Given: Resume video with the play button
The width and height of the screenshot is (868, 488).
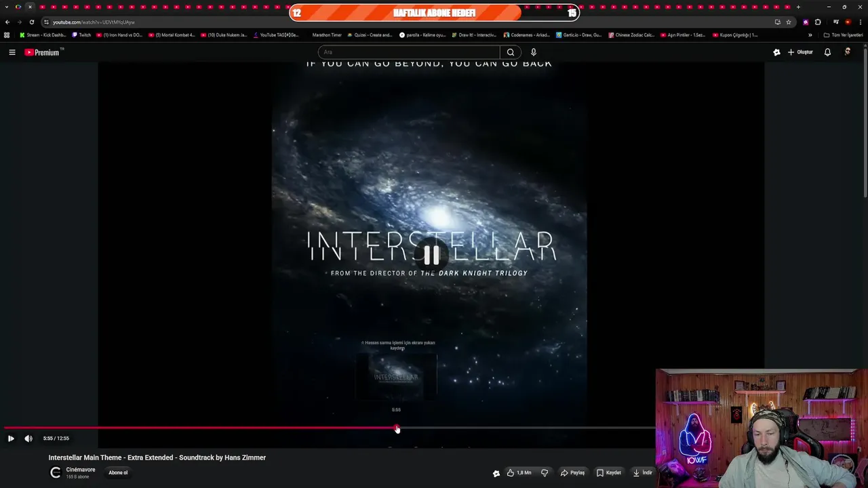Looking at the screenshot, I should [11, 439].
